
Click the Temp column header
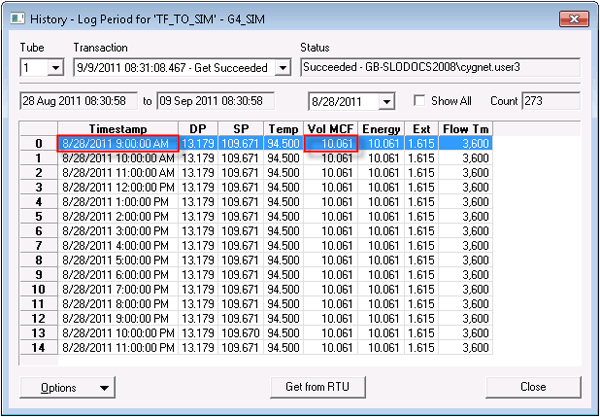[284, 129]
